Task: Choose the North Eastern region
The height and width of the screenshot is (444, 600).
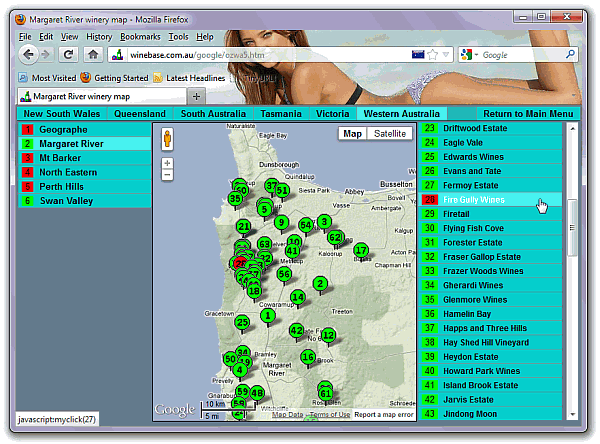Action: [85, 172]
